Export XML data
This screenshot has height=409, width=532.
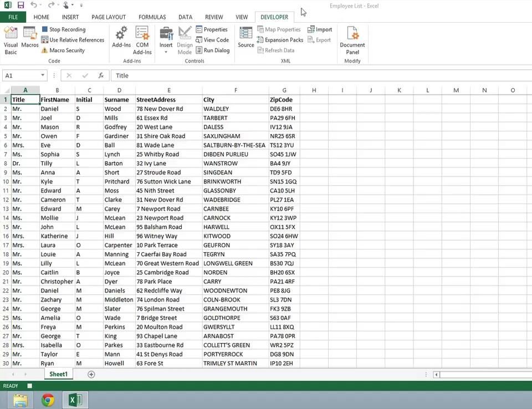pyautogui.click(x=319, y=40)
